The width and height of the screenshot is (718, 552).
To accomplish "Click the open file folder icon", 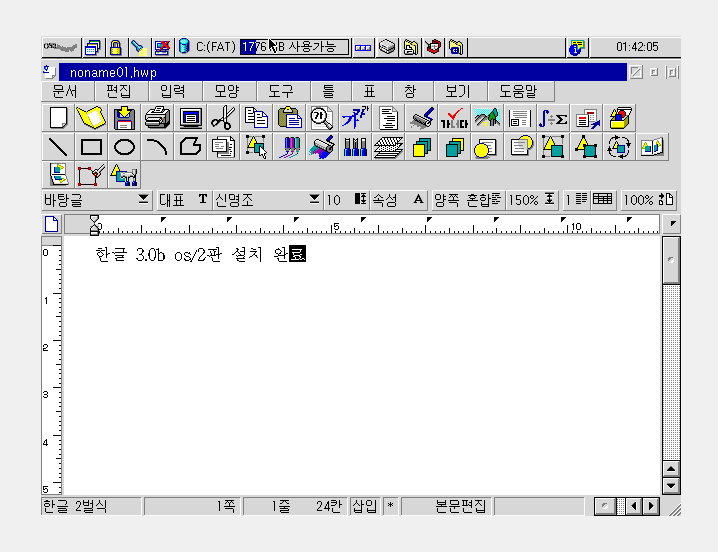I will [91, 118].
